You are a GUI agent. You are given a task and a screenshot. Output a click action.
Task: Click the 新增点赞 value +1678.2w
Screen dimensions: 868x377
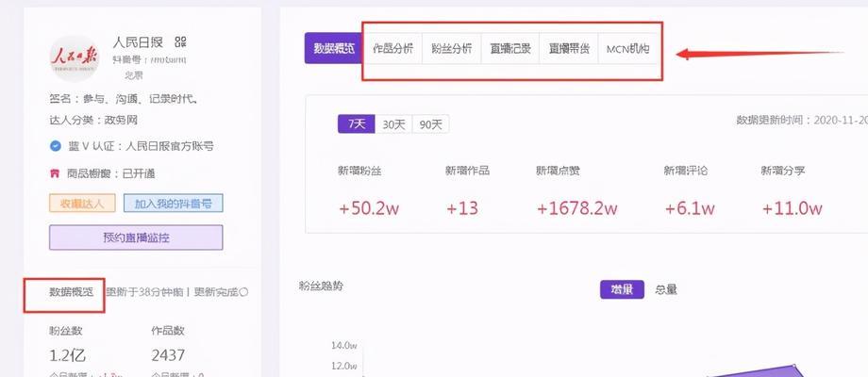576,208
